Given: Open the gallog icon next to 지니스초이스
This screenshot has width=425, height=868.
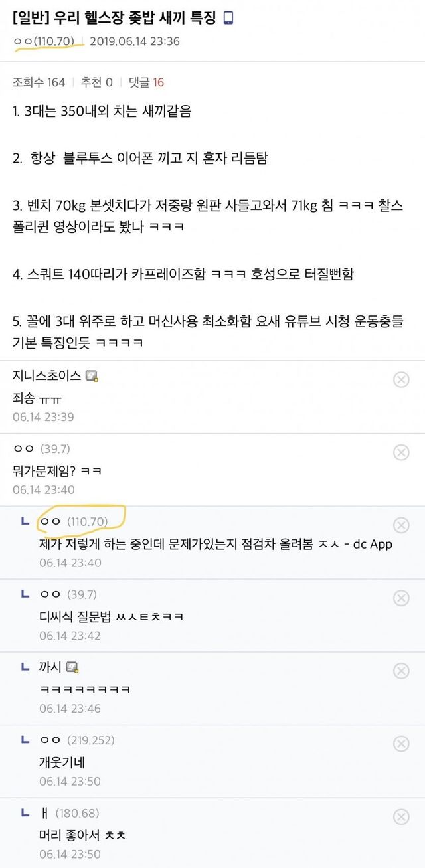Looking at the screenshot, I should coord(92,377).
